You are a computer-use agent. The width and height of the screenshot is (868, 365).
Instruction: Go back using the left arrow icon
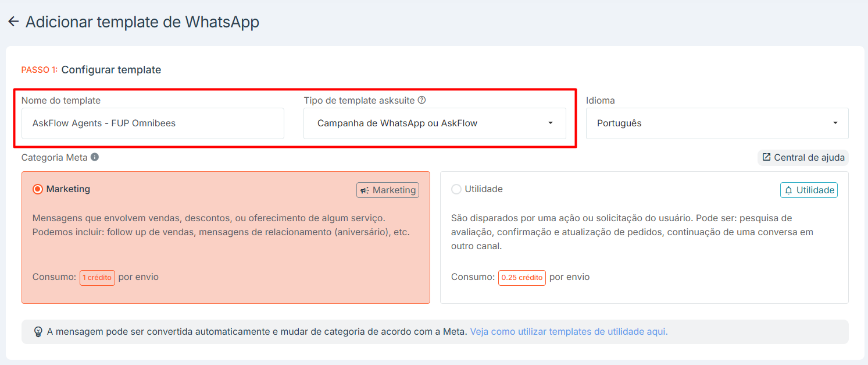coord(13,22)
